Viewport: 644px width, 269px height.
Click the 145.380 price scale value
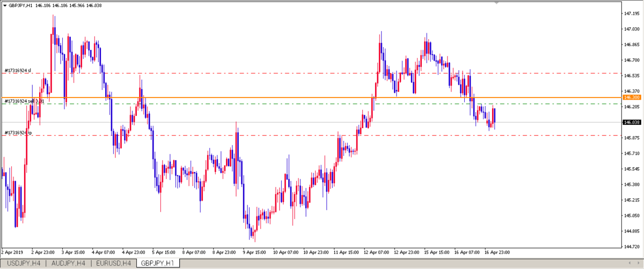coord(631,185)
